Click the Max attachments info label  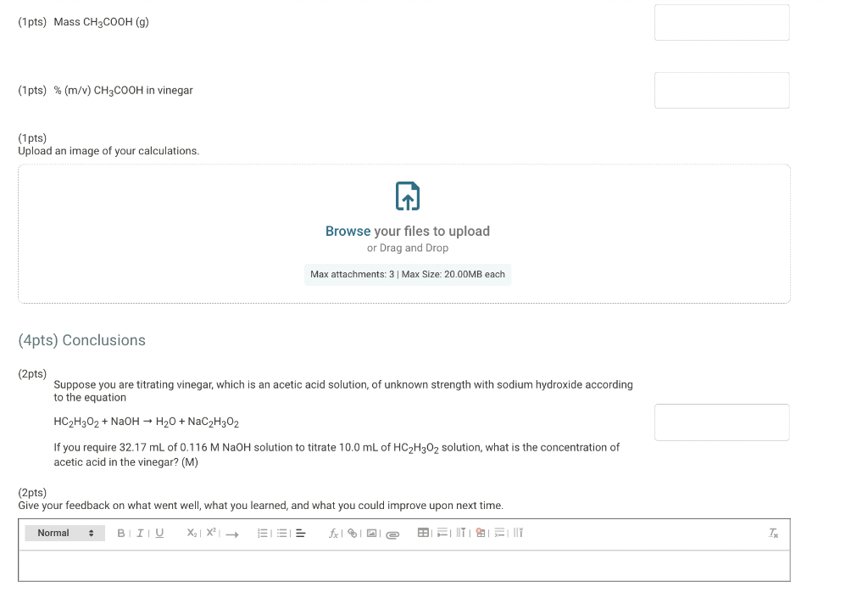pos(407,274)
